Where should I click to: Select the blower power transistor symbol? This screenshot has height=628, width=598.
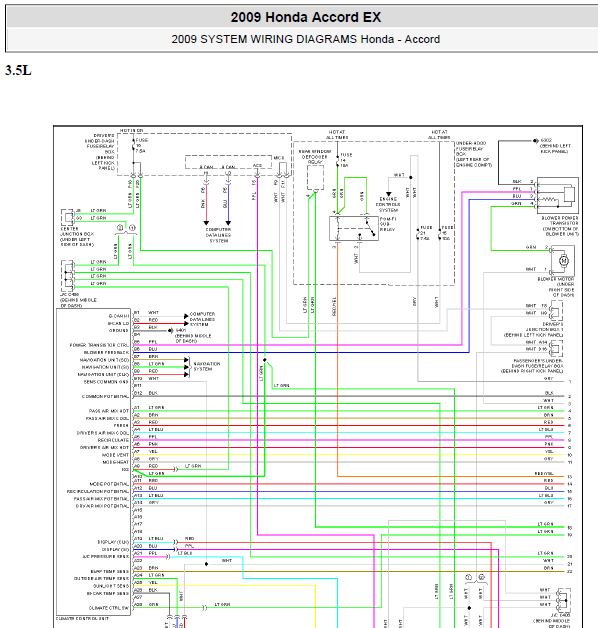[558, 195]
